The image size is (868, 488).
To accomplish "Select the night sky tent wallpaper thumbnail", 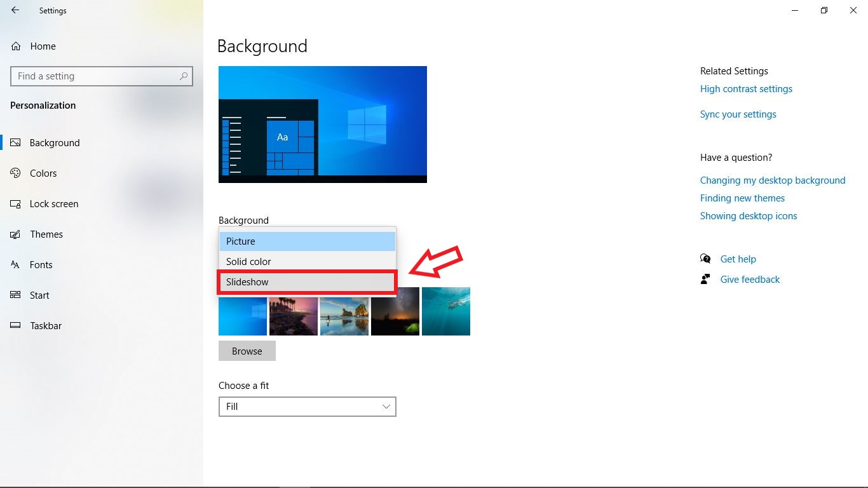I will (x=395, y=311).
